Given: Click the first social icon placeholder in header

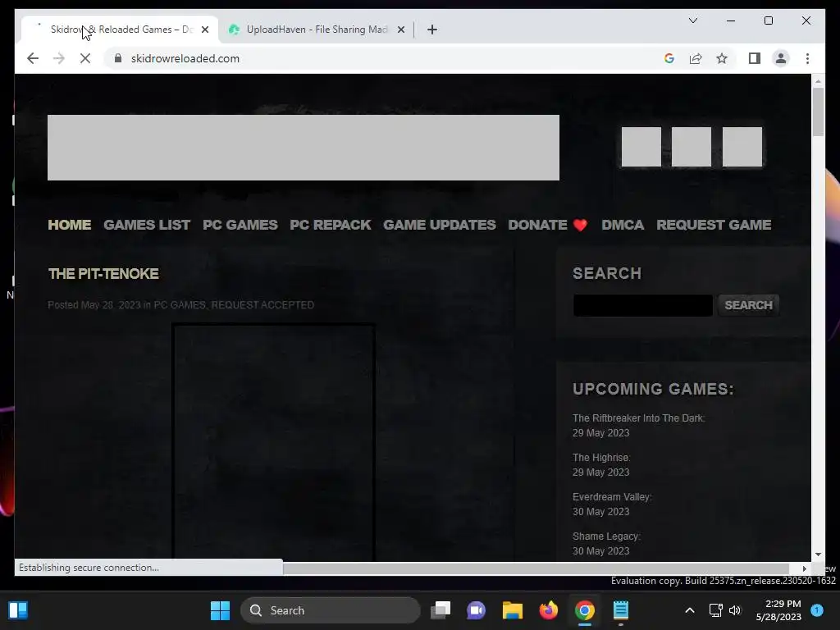Looking at the screenshot, I should (x=641, y=147).
